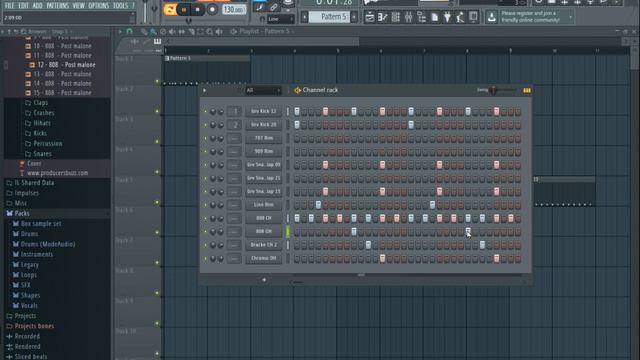Mute the 707 Rim channel LED

[205, 138]
